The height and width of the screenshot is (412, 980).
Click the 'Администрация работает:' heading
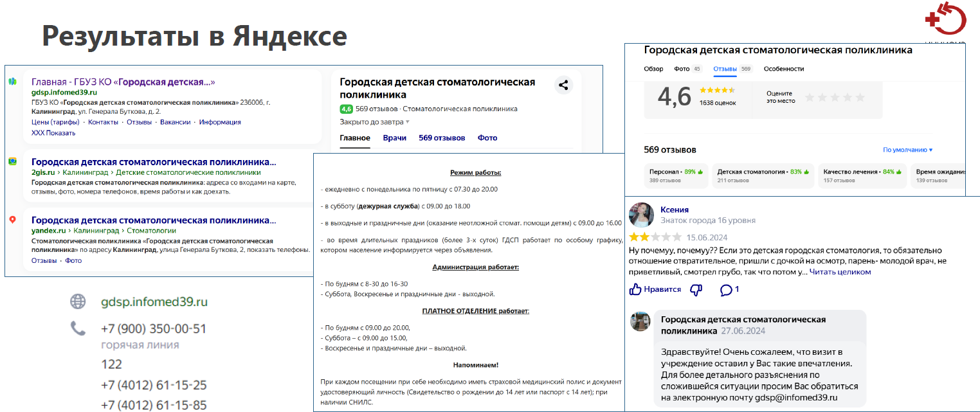click(x=475, y=266)
